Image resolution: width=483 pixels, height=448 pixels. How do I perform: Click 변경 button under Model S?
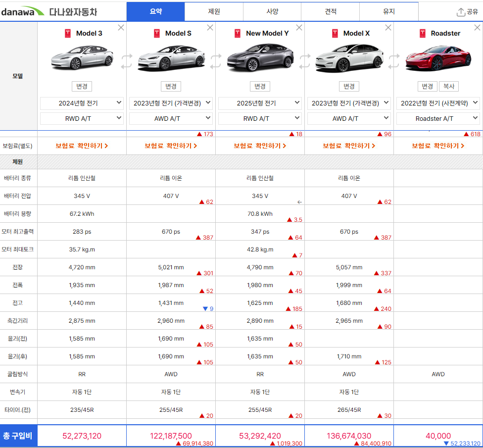pyautogui.click(x=171, y=86)
